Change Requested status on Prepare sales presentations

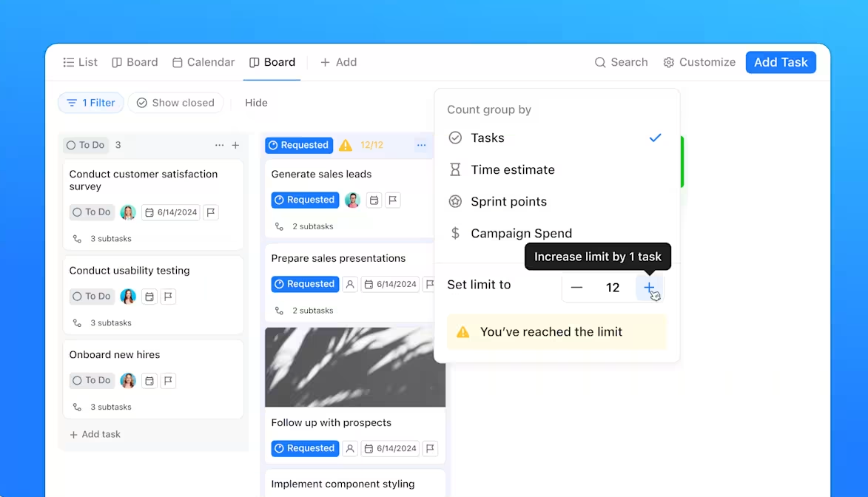[305, 284]
